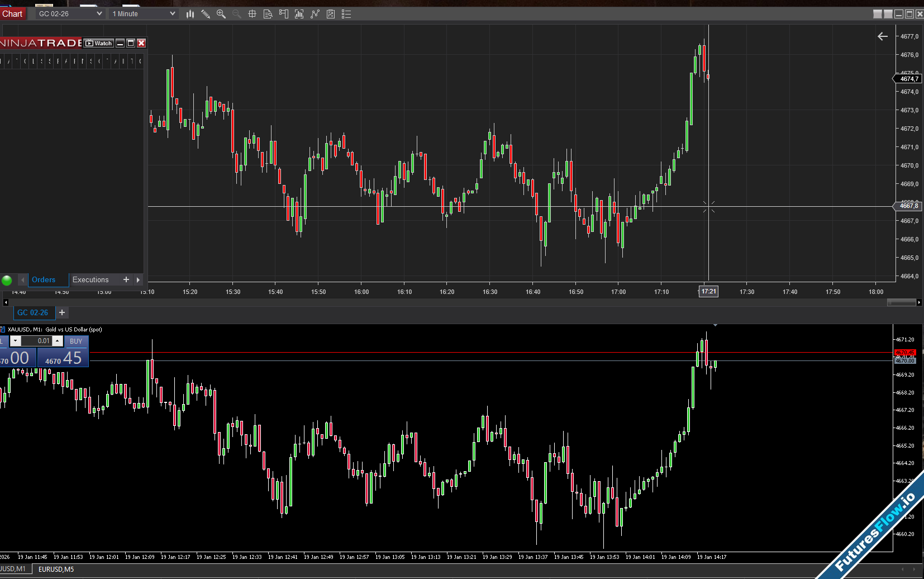Click the Watch video button

click(99, 43)
